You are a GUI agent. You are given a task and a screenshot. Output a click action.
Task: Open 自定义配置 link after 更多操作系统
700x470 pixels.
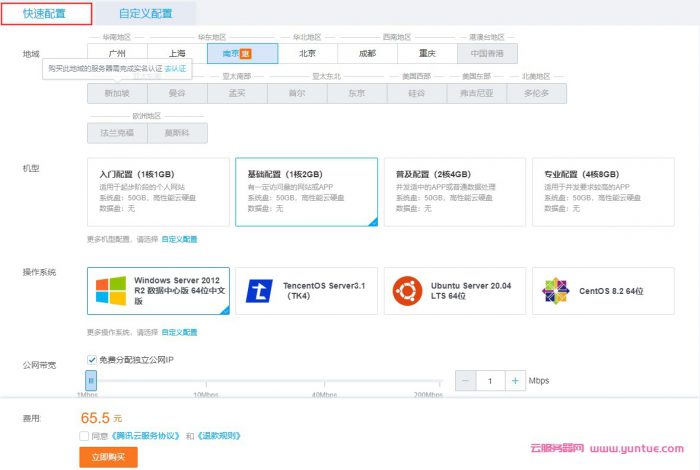tap(179, 332)
